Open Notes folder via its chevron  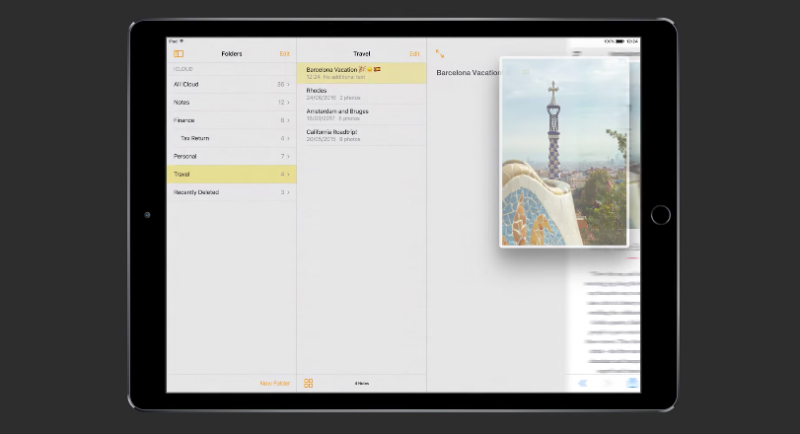[x=289, y=102]
